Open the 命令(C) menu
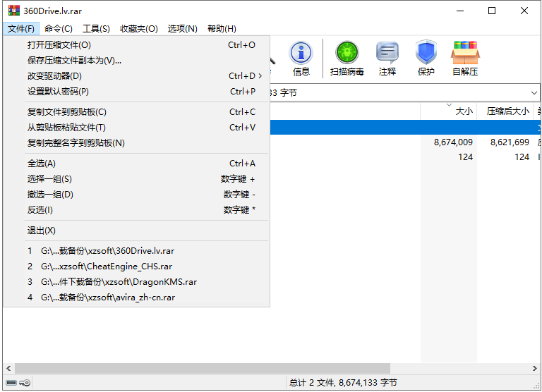542x392 pixels. [x=59, y=29]
